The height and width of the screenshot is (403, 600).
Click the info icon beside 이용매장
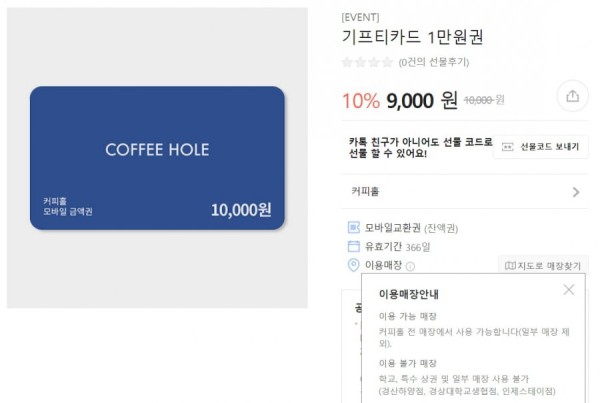pyautogui.click(x=410, y=266)
